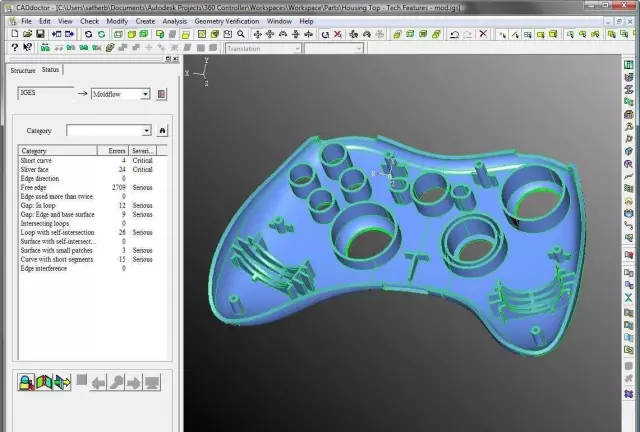Open the Analysis menu

click(x=175, y=21)
